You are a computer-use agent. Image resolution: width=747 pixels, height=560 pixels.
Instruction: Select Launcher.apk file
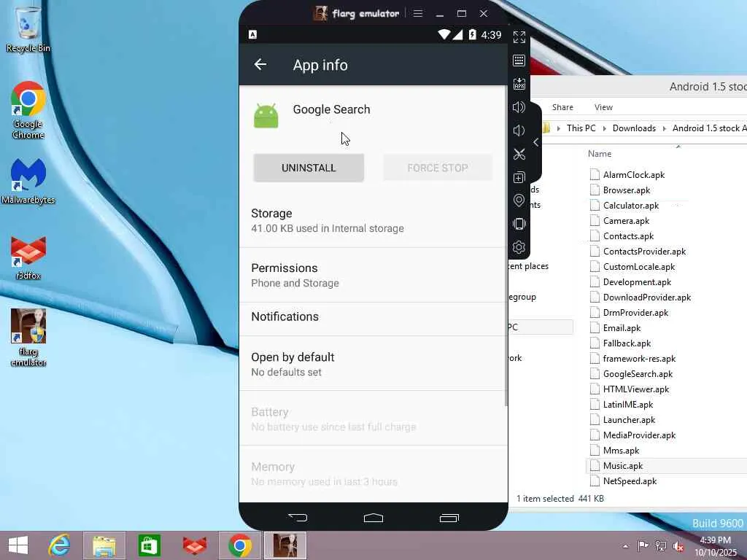click(629, 420)
